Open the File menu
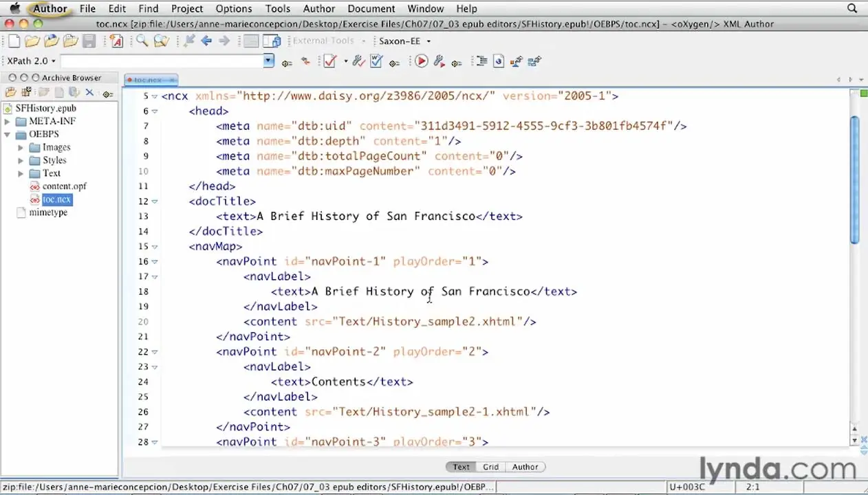The width and height of the screenshot is (868, 495). click(x=87, y=8)
